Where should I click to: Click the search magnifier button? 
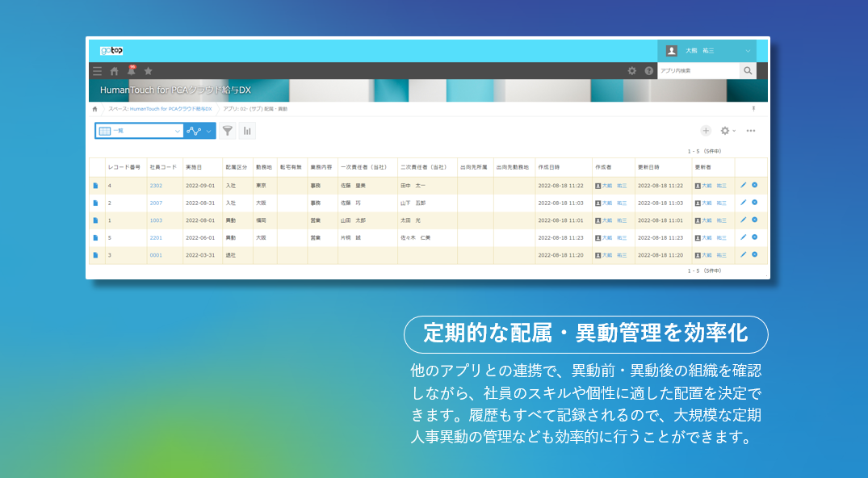pyautogui.click(x=748, y=71)
